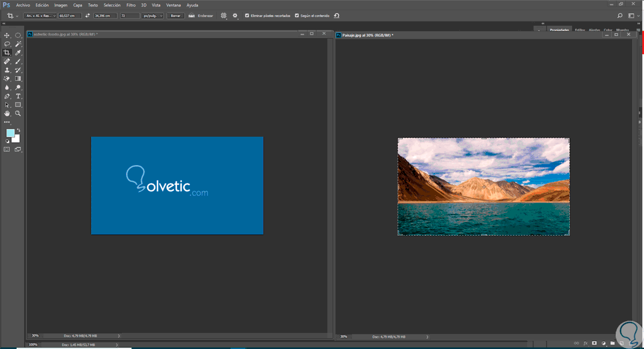Click the light blue foreground color swatch

coord(10,133)
